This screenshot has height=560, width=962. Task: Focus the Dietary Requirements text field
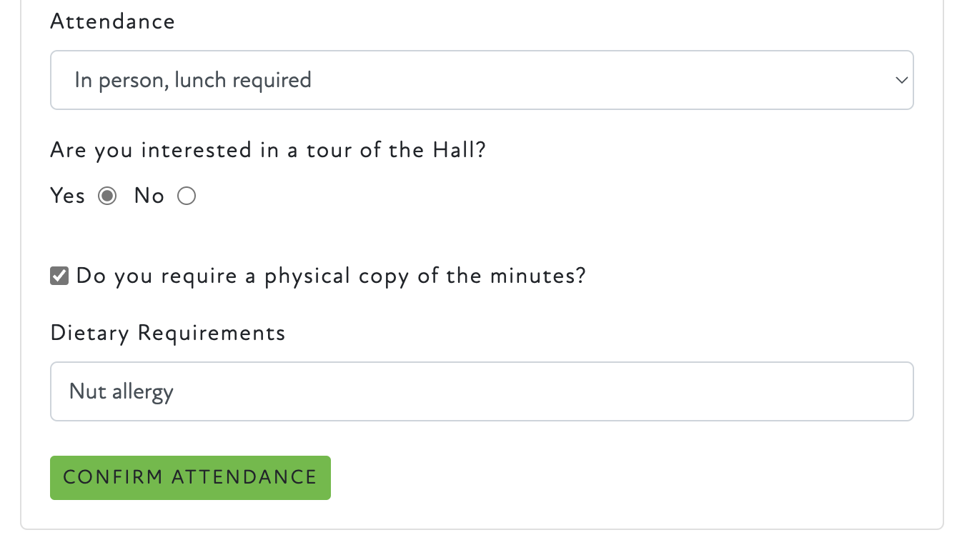point(482,391)
